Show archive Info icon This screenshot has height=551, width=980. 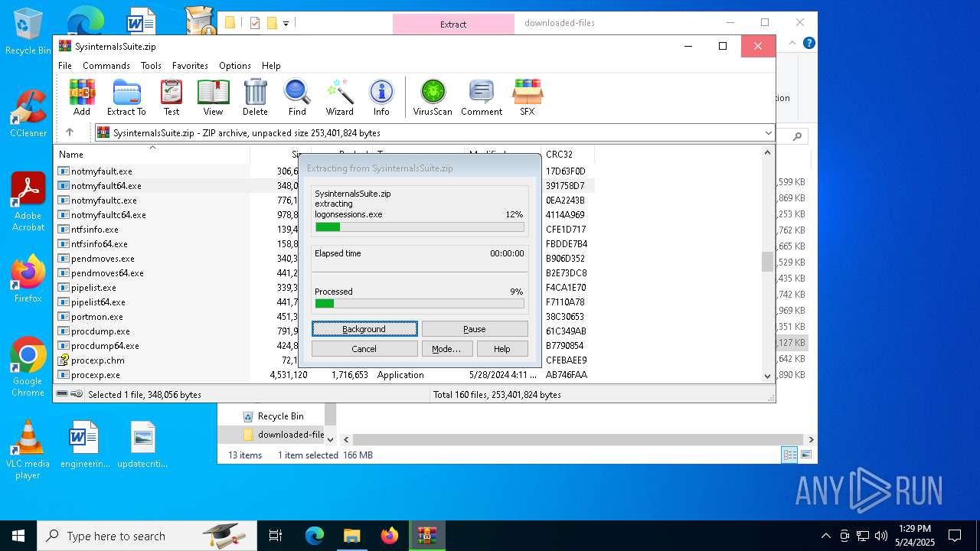(381, 97)
